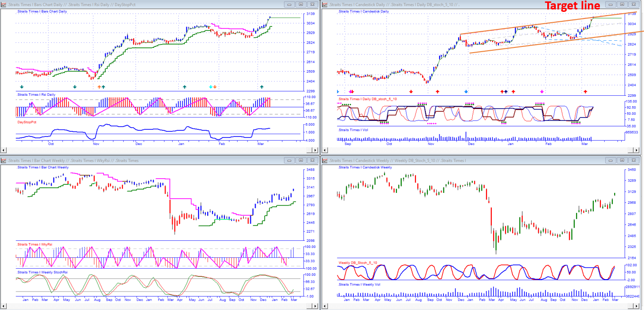Screen dimensions: 644x310
Task: Open system menu icon of Candlestick Daily window
Action: tap(326, 4)
